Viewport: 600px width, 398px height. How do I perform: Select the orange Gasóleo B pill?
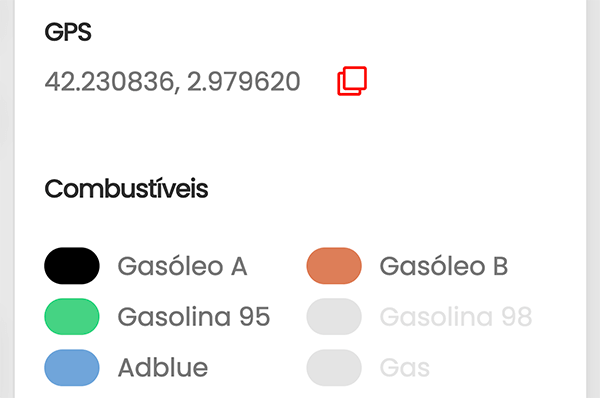click(334, 266)
